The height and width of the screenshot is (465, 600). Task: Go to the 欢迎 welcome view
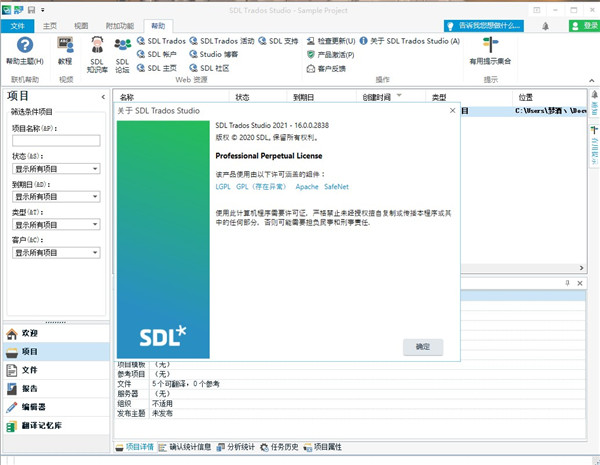click(x=30, y=333)
